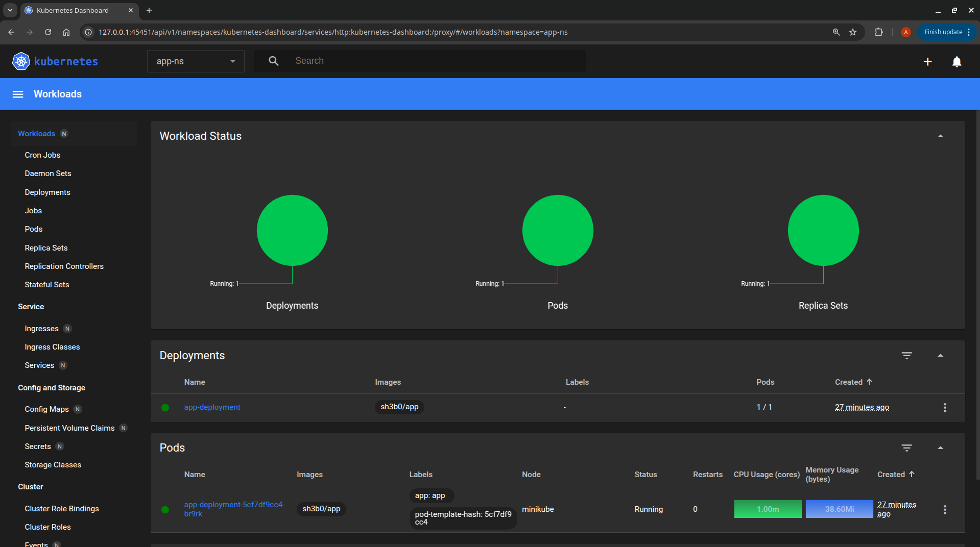Create new resource with plus icon
980x547 pixels.
click(x=927, y=62)
